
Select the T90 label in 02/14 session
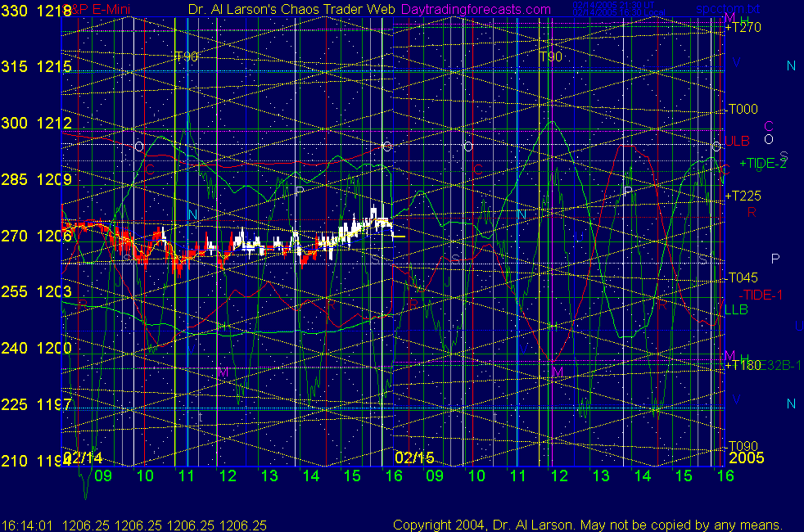[186, 56]
